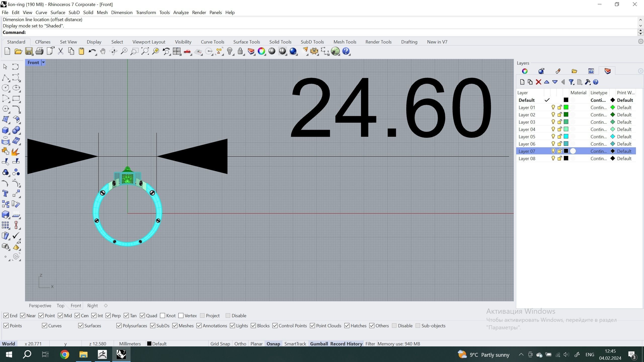Click the layer filter funnel icon

click(571, 82)
